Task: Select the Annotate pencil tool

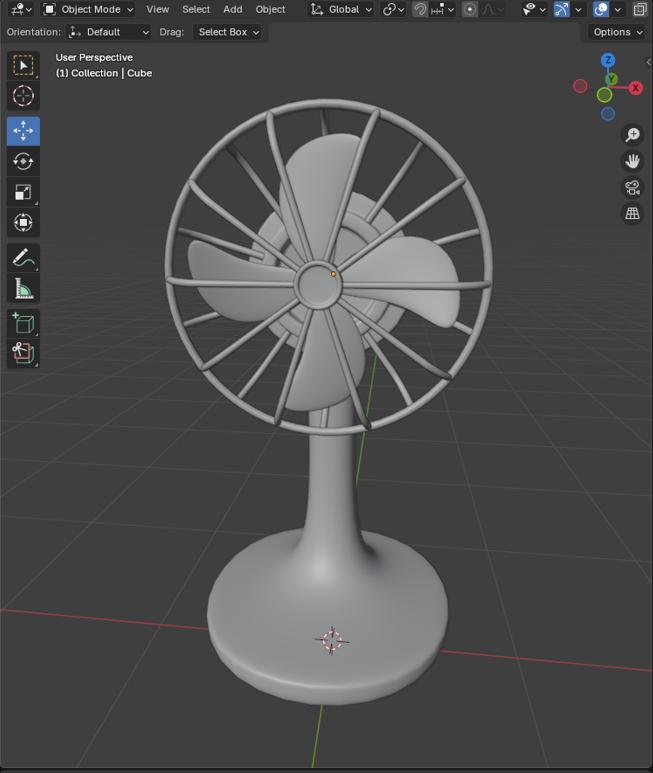Action: click(x=23, y=258)
